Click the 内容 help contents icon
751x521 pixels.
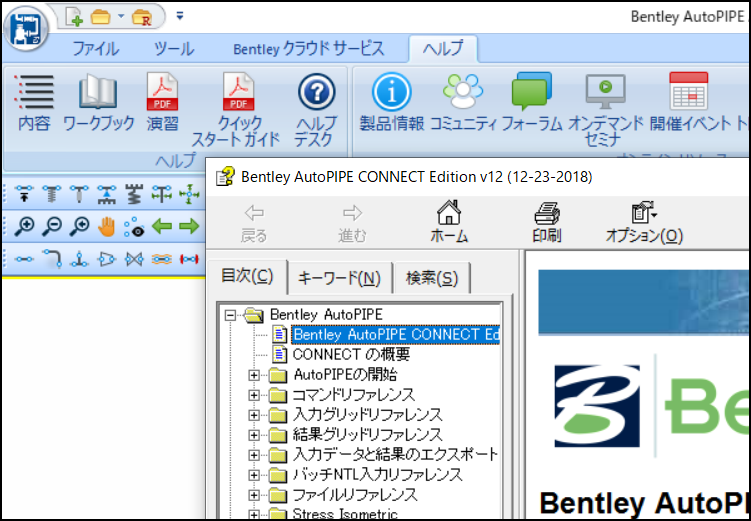(x=34, y=103)
